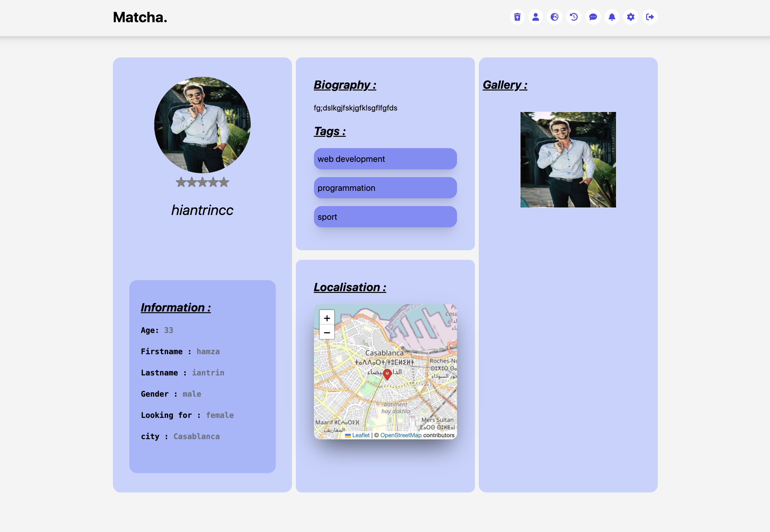770x532 pixels.
Task: Open the user profile icon
Action: (x=536, y=17)
